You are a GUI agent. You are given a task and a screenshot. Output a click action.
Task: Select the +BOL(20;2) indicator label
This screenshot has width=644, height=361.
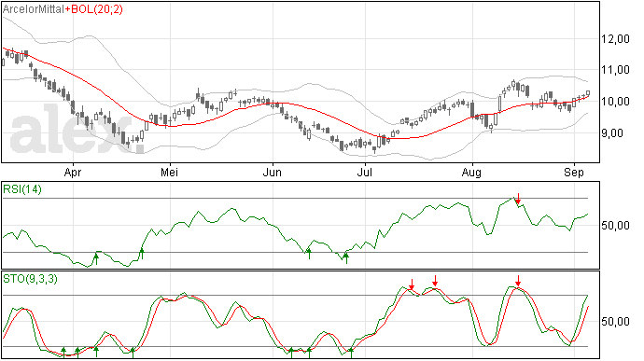pos(94,9)
